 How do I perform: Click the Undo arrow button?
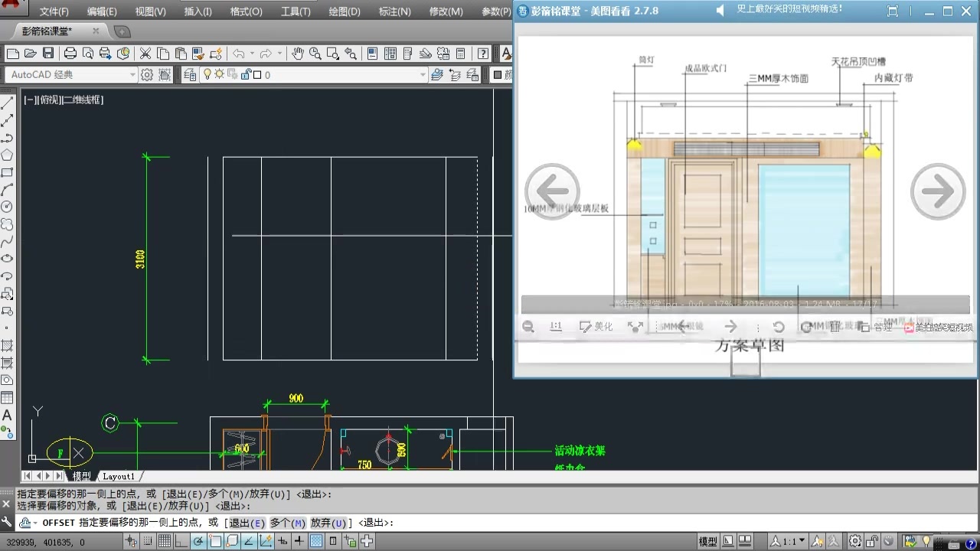tap(239, 54)
